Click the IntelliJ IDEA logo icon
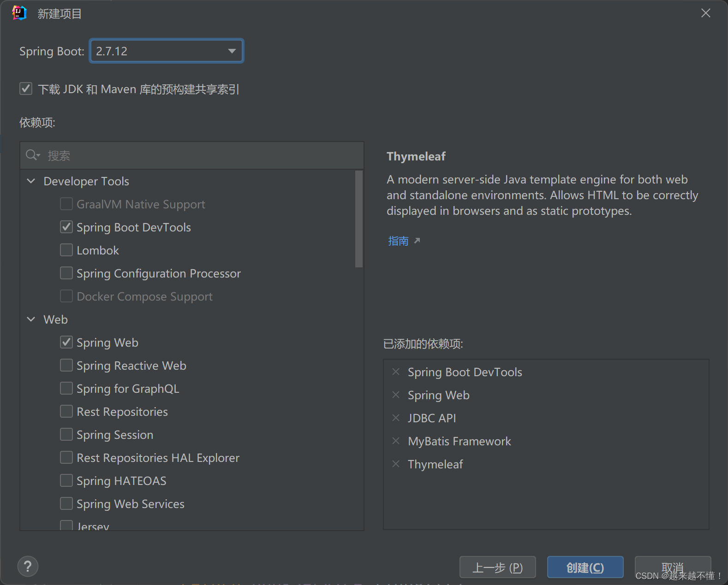The height and width of the screenshot is (585, 728). [x=19, y=13]
